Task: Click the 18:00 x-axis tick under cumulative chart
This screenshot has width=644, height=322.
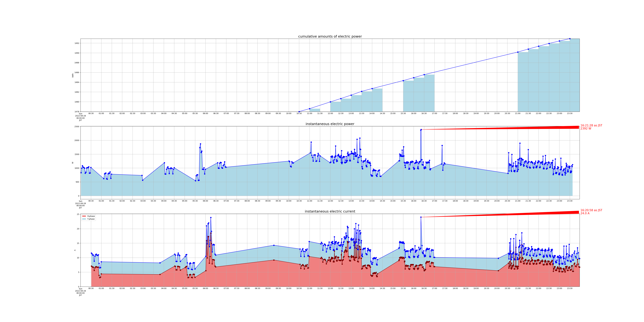Action: [x=455, y=114]
